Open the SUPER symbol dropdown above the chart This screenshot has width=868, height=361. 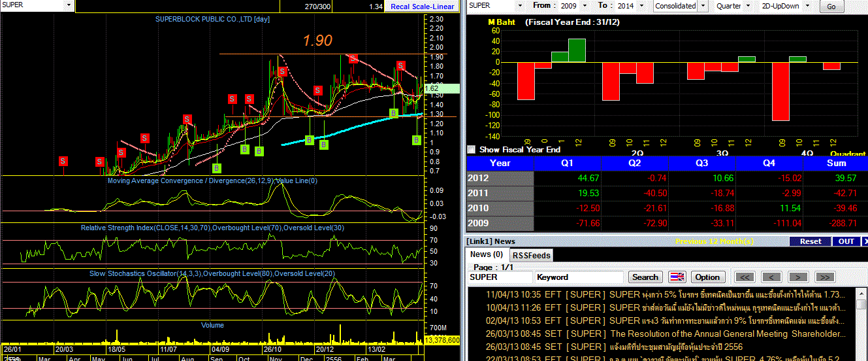68,5
